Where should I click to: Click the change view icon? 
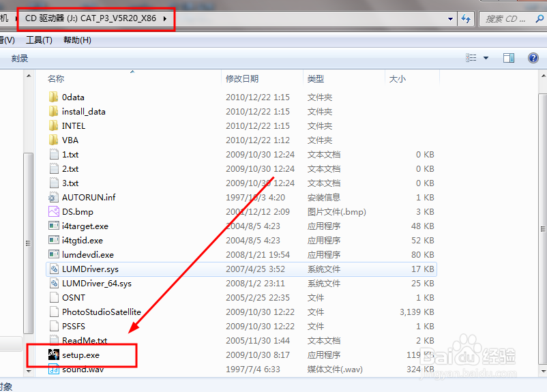471,58
